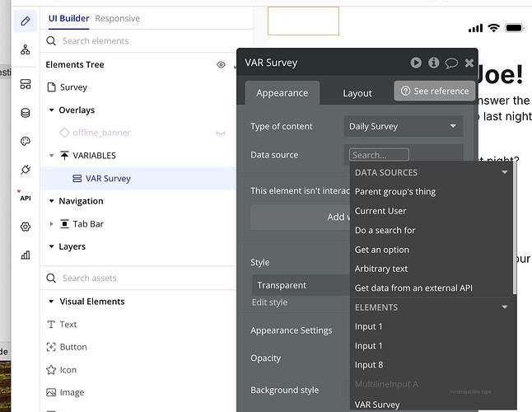Expand the Tab Bar tree node
Image resolution: width=532 pixels, height=412 pixels.
52,223
